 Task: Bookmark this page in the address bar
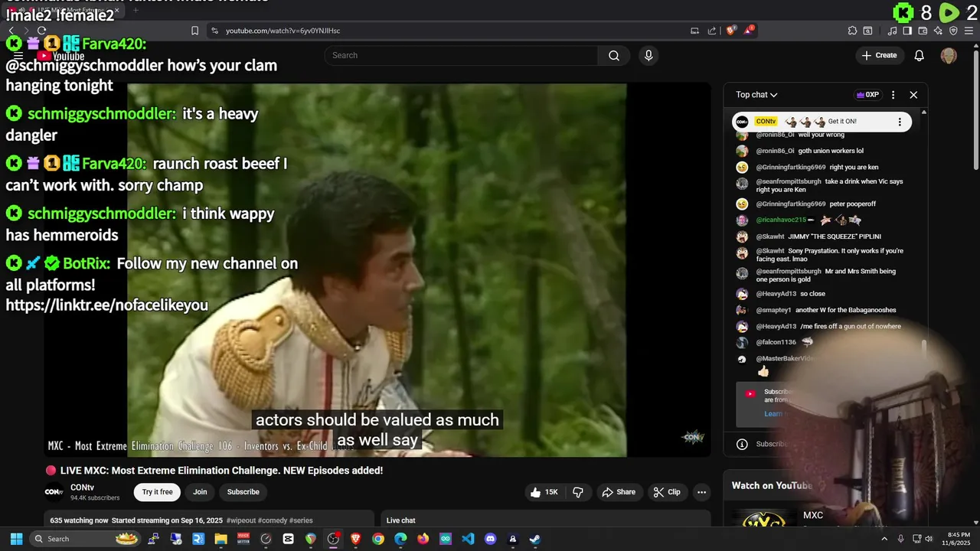pos(194,31)
